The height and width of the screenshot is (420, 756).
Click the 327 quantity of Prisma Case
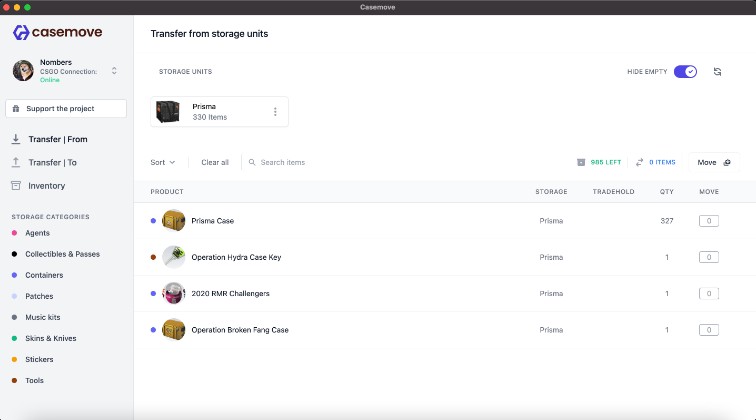pyautogui.click(x=667, y=221)
